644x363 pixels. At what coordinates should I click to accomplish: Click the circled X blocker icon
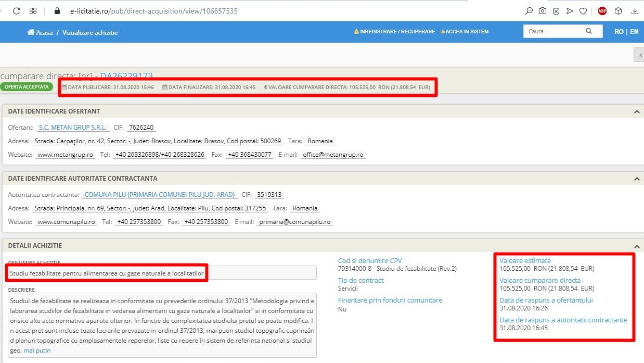click(556, 10)
